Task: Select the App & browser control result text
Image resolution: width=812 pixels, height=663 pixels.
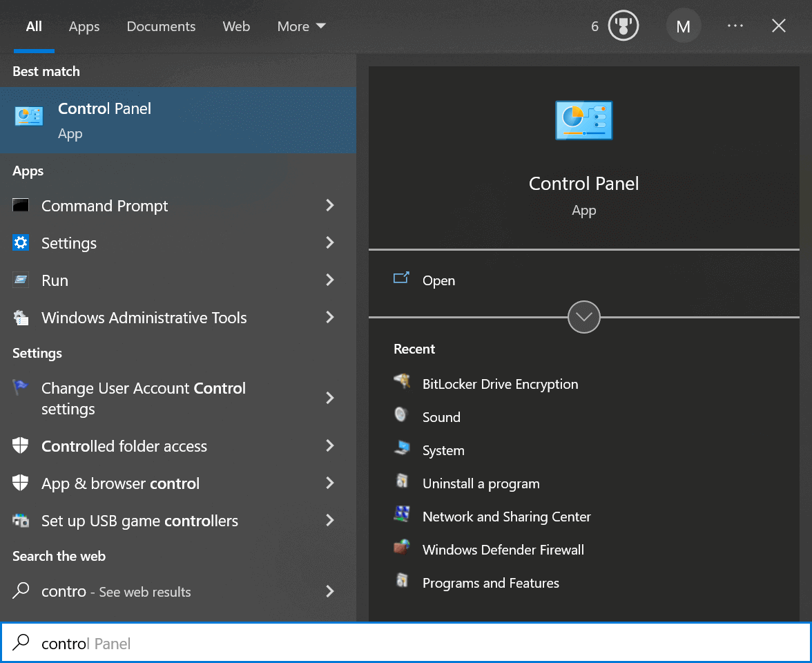Action: pyautogui.click(x=120, y=483)
